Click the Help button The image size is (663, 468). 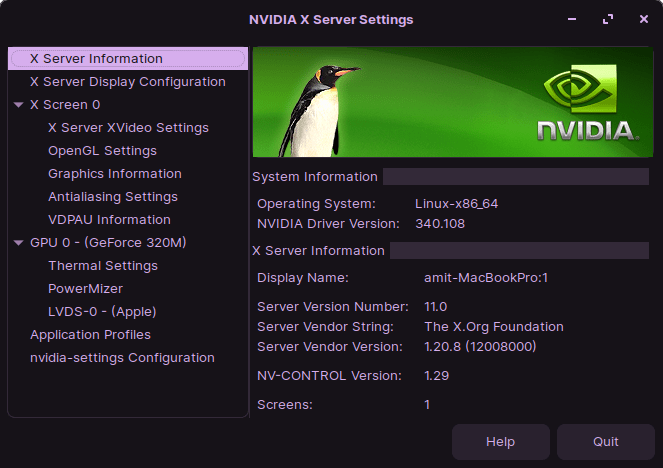(501, 442)
